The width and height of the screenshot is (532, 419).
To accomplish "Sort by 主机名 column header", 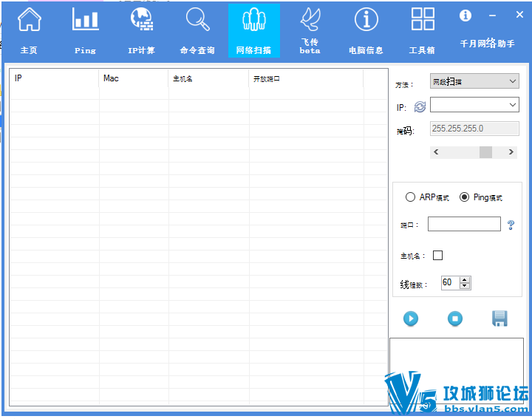I will [208, 78].
